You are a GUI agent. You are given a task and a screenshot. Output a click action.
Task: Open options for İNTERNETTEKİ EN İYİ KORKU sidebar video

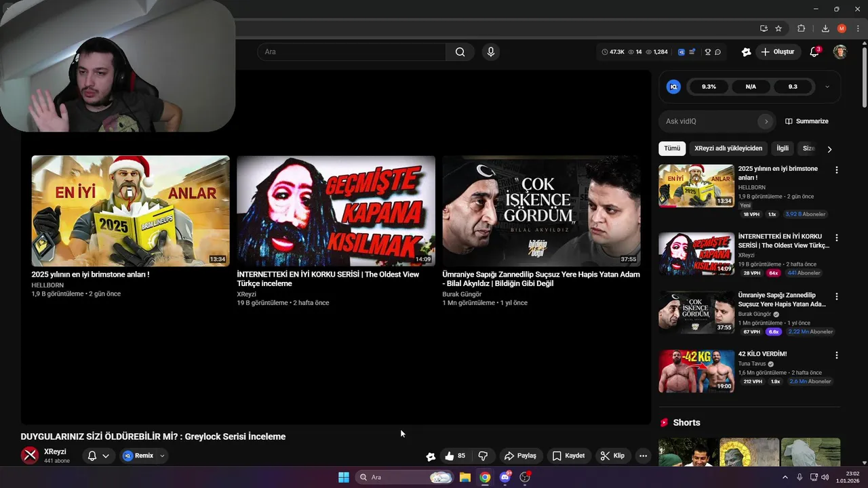pos(836,238)
